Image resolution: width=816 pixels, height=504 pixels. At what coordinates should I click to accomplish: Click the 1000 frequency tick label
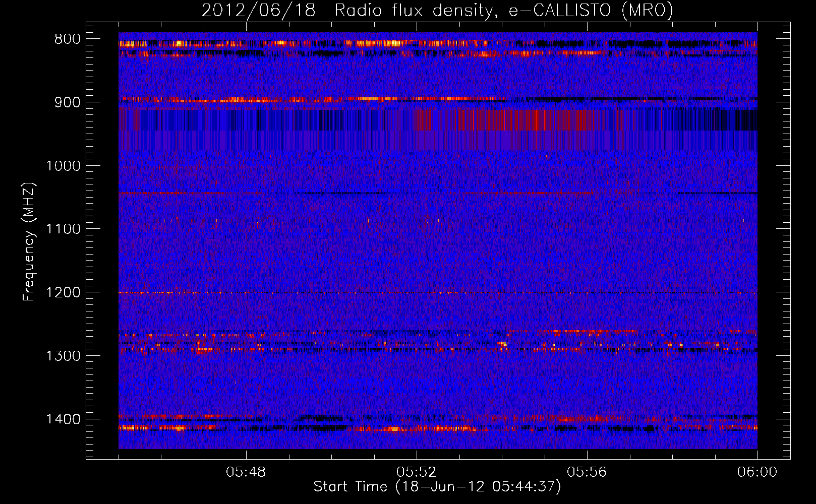(63, 166)
